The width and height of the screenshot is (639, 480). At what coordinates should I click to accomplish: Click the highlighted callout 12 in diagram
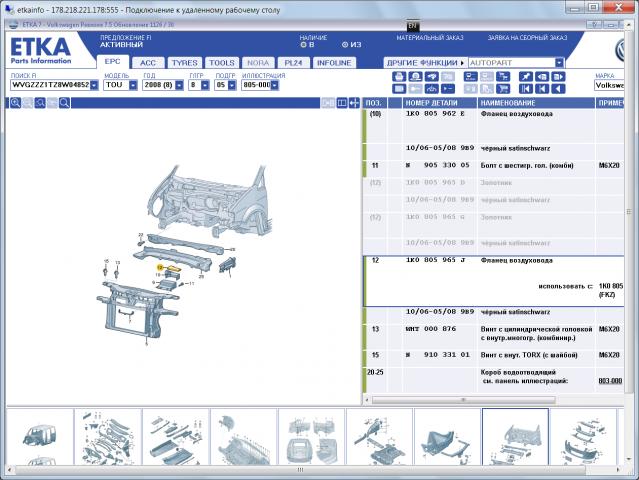coord(160,267)
